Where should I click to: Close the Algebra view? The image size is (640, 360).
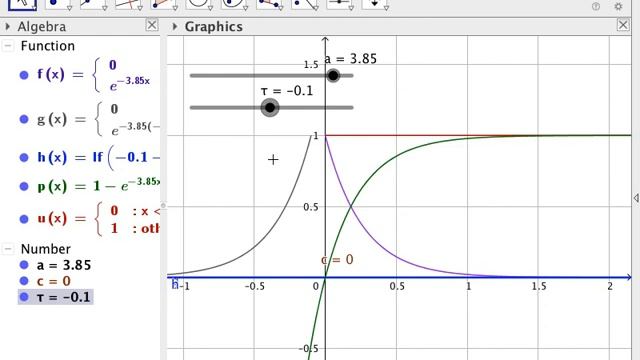152,25
